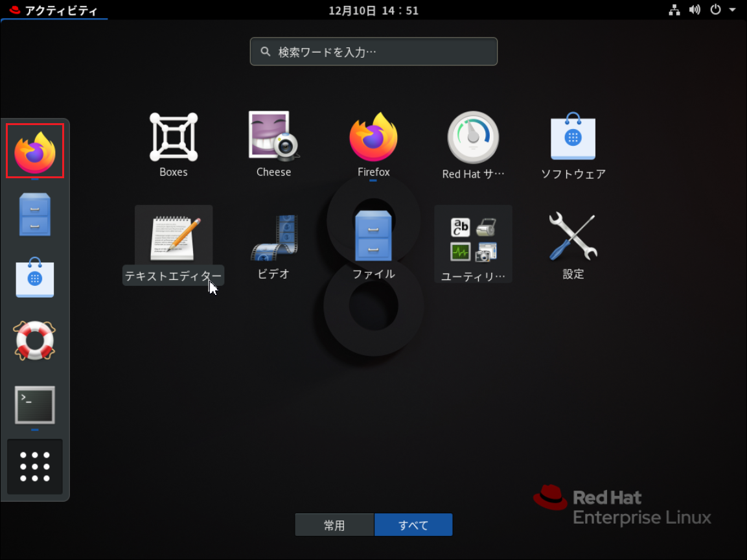747x560 pixels.
Task: Open the Help lifesaver icon in the dash
Action: 35,340
